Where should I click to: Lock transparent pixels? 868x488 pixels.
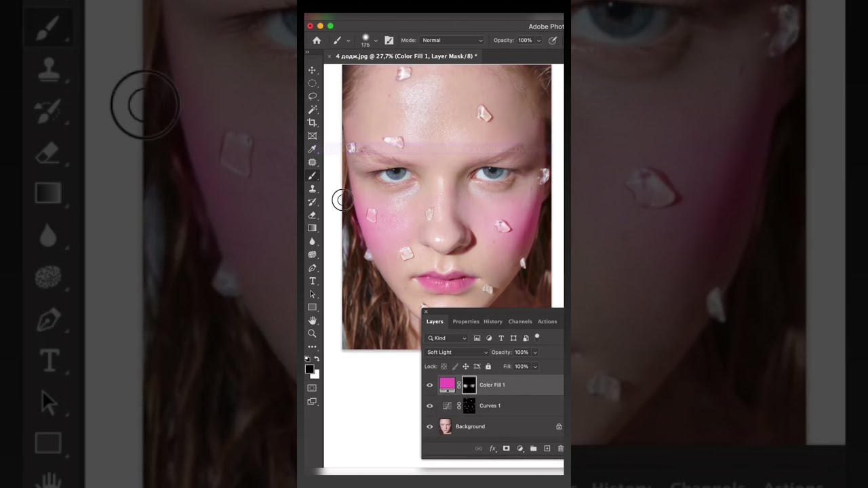(x=443, y=367)
